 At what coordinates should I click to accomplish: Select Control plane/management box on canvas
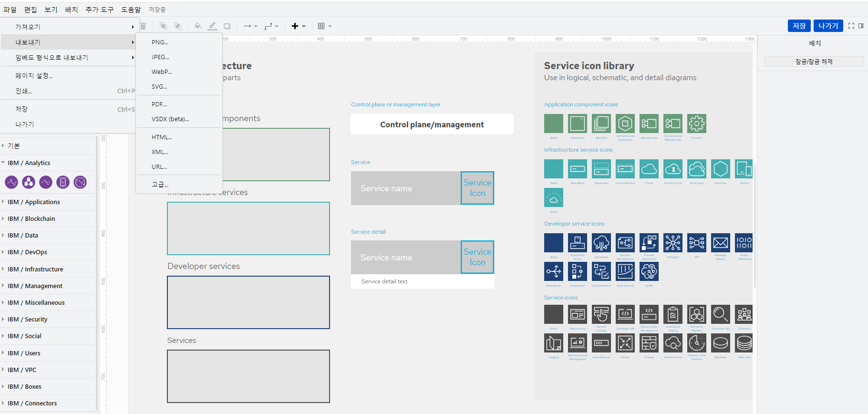[x=432, y=124]
